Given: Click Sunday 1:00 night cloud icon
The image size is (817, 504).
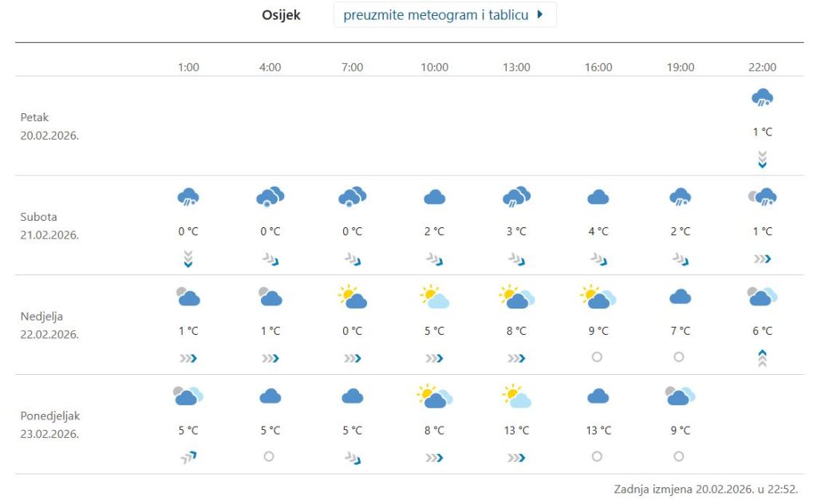Looking at the screenshot, I should pos(188,297).
